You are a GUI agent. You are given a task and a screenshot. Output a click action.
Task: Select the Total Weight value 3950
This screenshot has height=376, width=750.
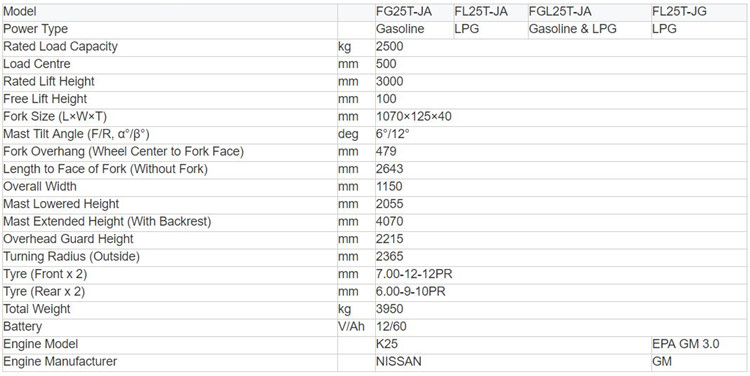[389, 309]
